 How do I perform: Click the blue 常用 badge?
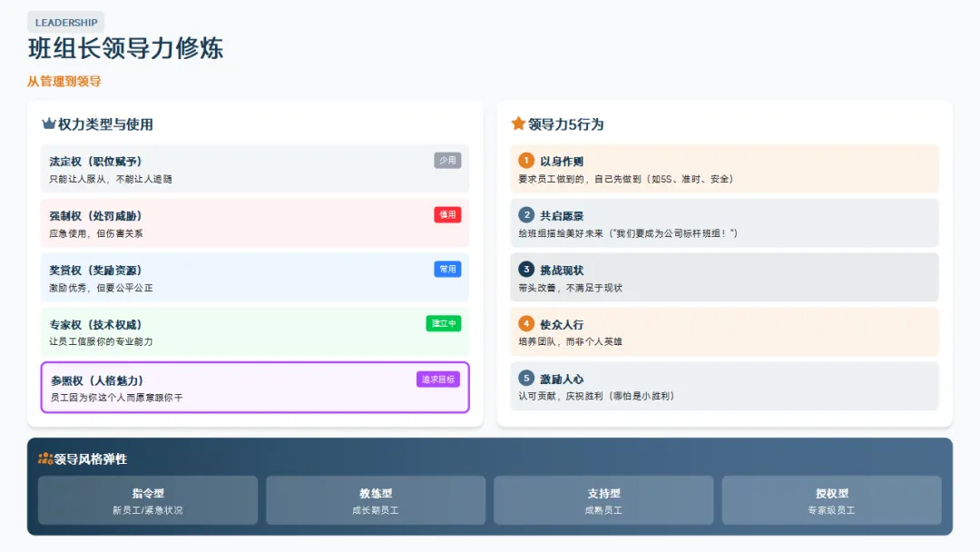pos(447,269)
